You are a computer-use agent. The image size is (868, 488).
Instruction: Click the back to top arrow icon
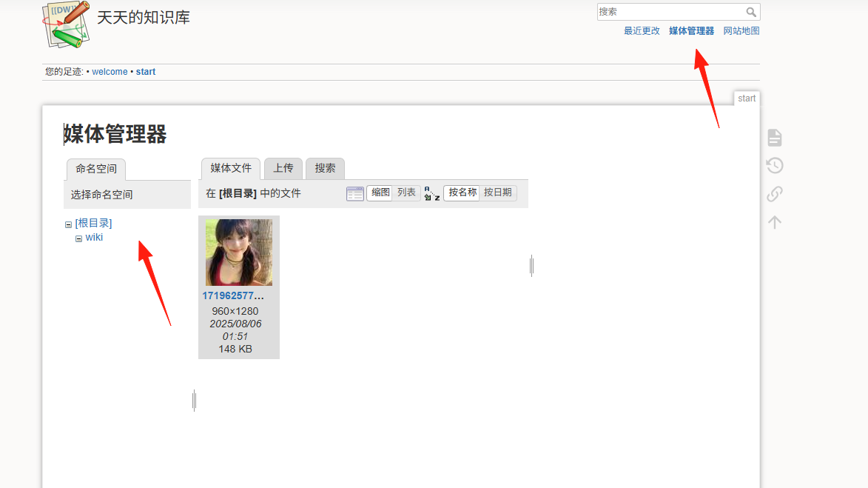pos(775,221)
